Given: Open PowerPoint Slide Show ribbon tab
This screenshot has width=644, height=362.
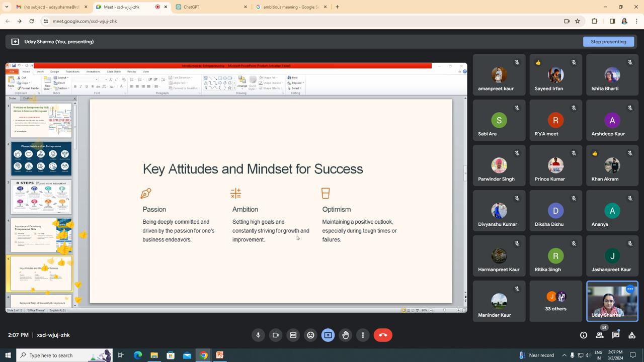Looking at the screenshot, I should [114, 71].
